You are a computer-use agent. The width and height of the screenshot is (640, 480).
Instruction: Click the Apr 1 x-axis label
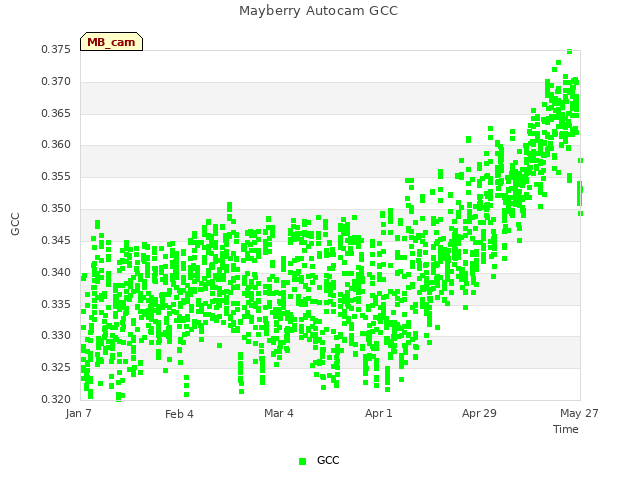(379, 413)
